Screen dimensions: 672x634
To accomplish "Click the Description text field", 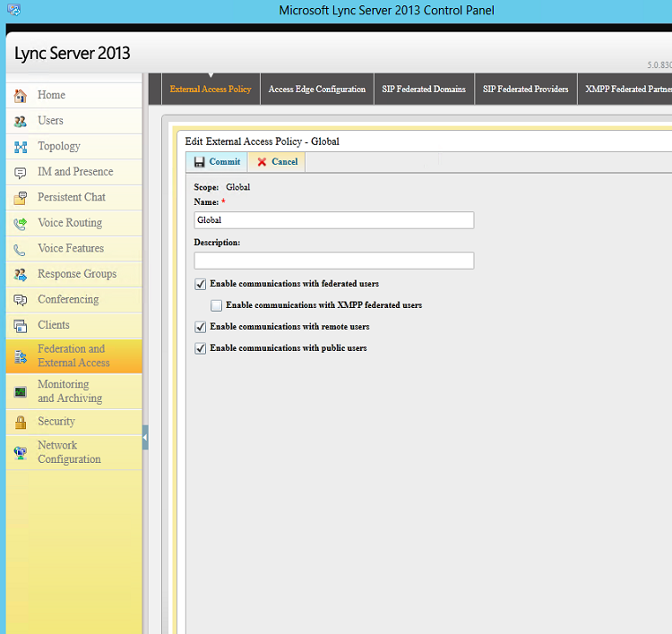I will pyautogui.click(x=333, y=261).
